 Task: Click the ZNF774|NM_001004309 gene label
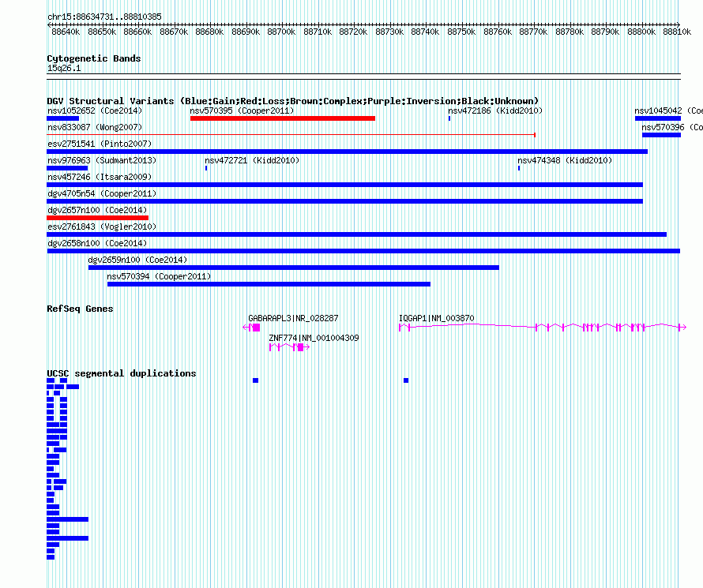point(314,338)
